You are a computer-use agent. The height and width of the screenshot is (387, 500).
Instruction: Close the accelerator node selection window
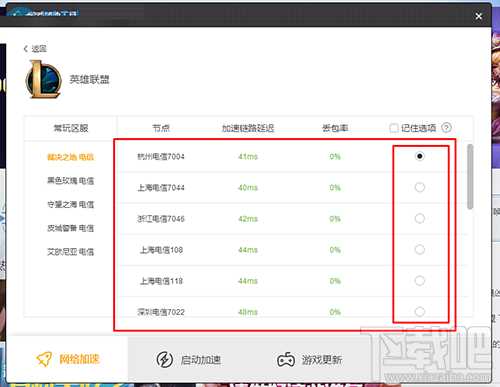(479, 16)
